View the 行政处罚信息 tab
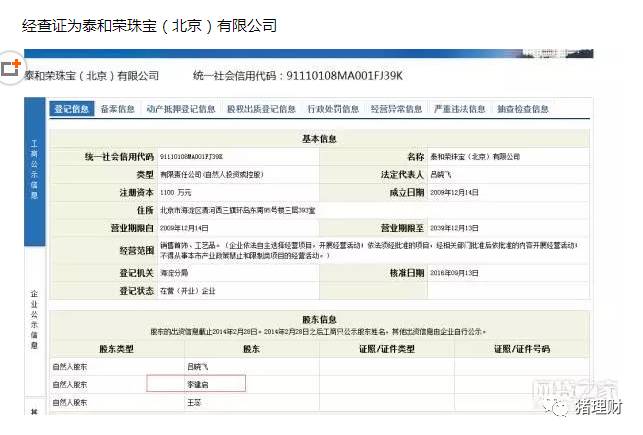Viewport: 643px width, 435px height. 333,109
